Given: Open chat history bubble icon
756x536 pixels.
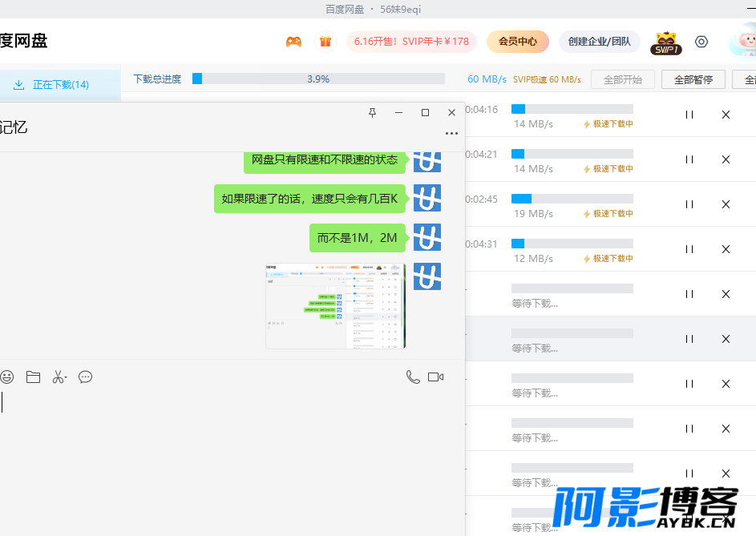Looking at the screenshot, I should (85, 377).
